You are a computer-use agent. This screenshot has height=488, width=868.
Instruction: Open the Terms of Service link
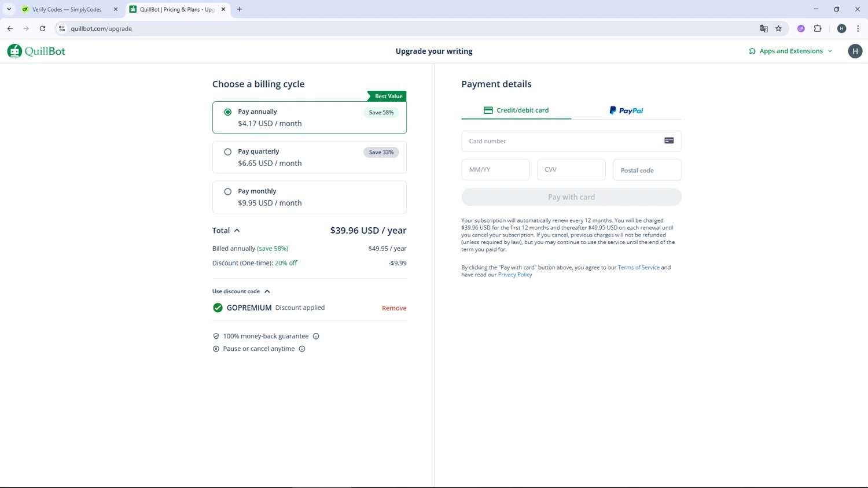638,268
